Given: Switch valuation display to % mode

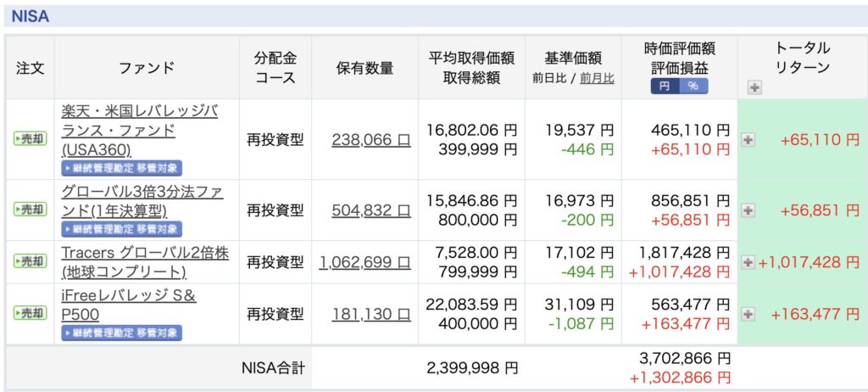Looking at the screenshot, I should click(x=693, y=86).
